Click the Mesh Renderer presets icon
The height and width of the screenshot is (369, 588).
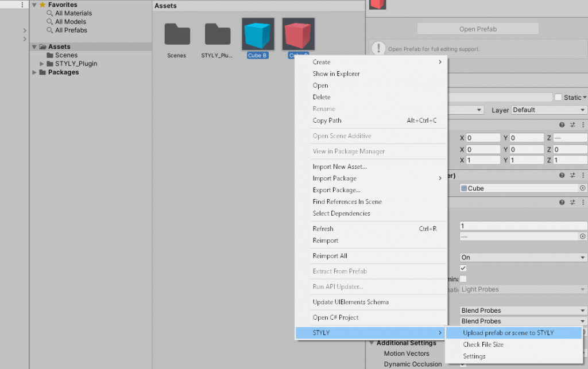tap(572, 202)
